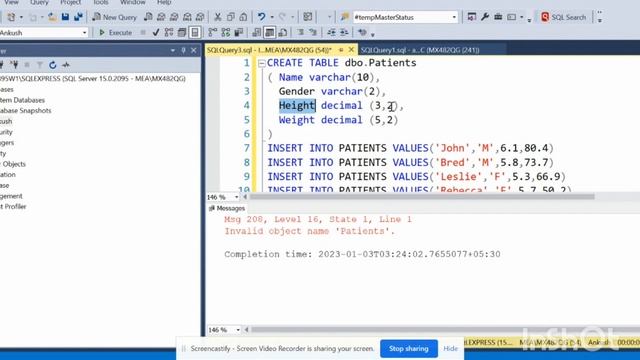Image resolution: width=640 pixels, height=360 pixels.
Task: Click the Execute button
Action: click(116, 32)
